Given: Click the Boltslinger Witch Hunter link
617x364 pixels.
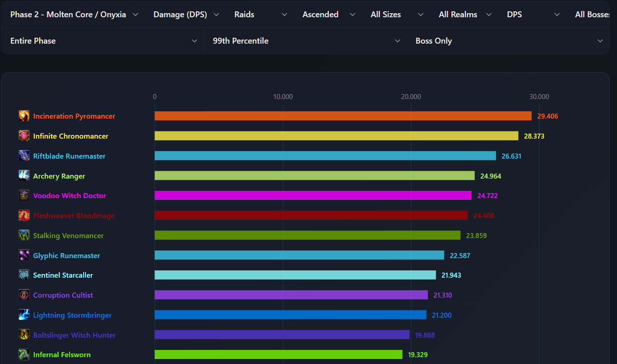Looking at the screenshot, I should point(75,335).
